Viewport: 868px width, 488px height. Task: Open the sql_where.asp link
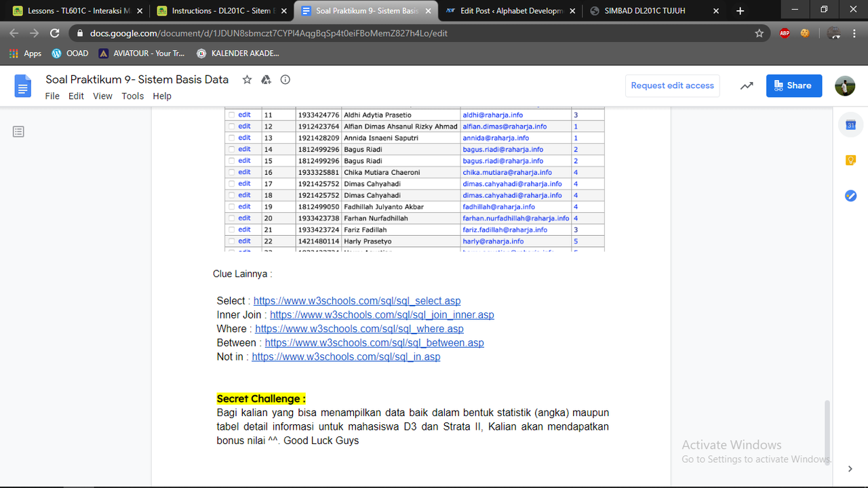[x=359, y=329]
